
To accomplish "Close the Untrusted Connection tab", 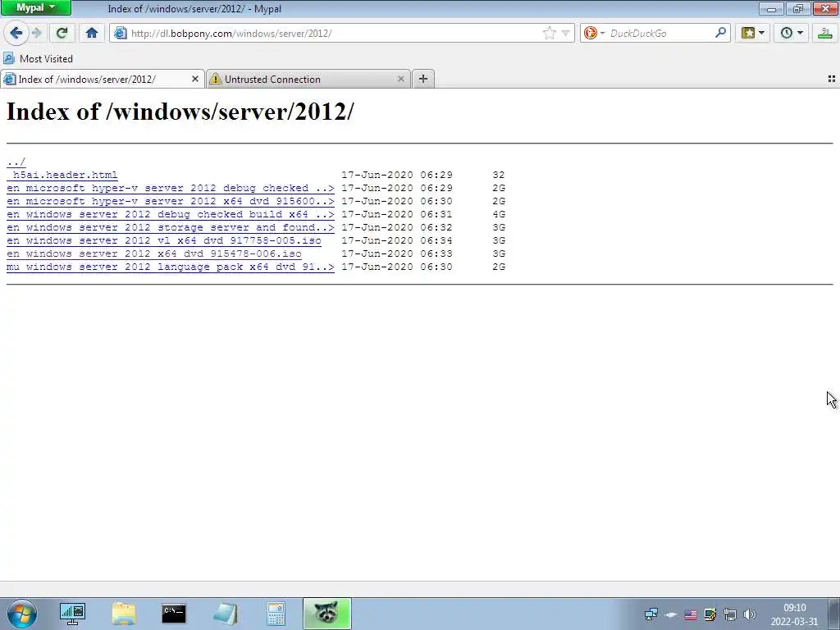I will coord(400,80).
